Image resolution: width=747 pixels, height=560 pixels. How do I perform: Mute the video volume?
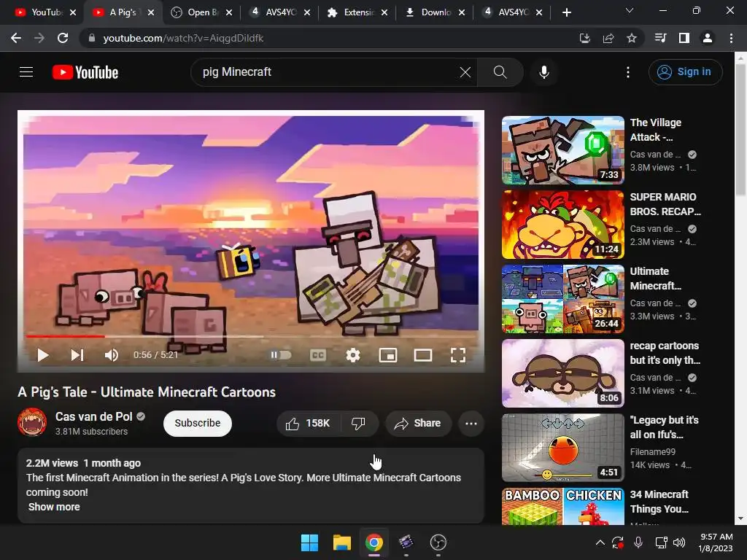click(x=111, y=355)
